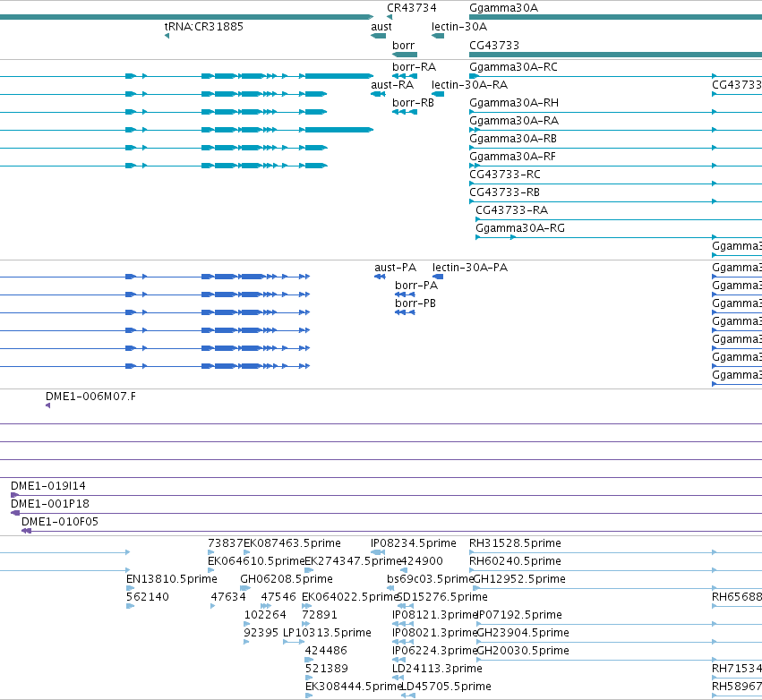
Task: Select the GH06208.5prime EST label
Action: point(287,579)
